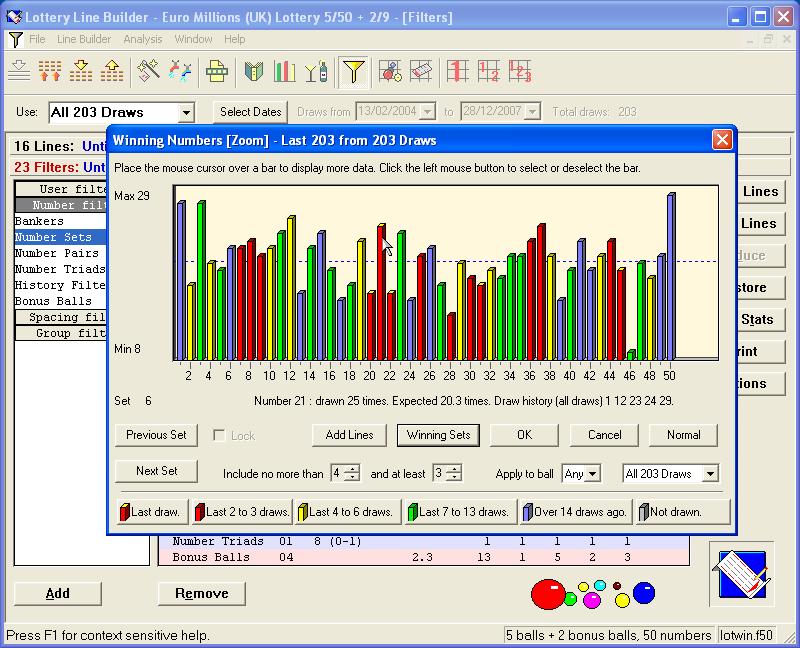Screen dimensions: 800x648
Task: Select the tall purple bar for number 50
Action: (670, 275)
